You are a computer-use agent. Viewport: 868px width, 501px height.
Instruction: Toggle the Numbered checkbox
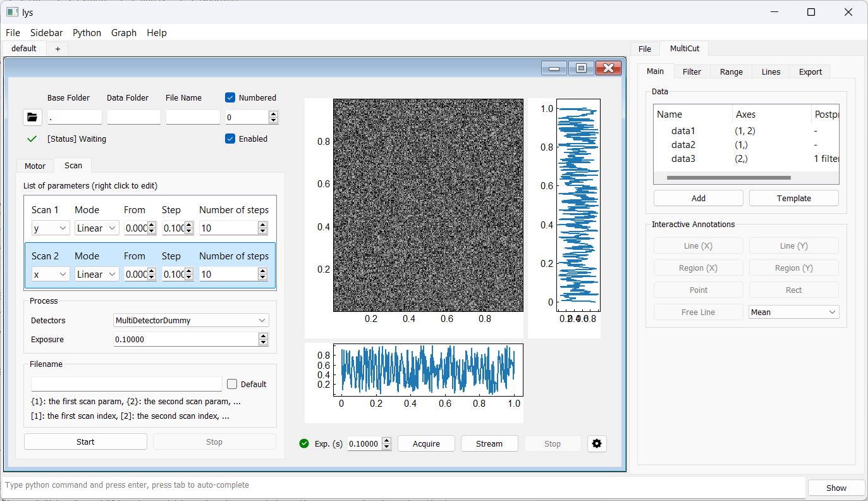point(231,97)
